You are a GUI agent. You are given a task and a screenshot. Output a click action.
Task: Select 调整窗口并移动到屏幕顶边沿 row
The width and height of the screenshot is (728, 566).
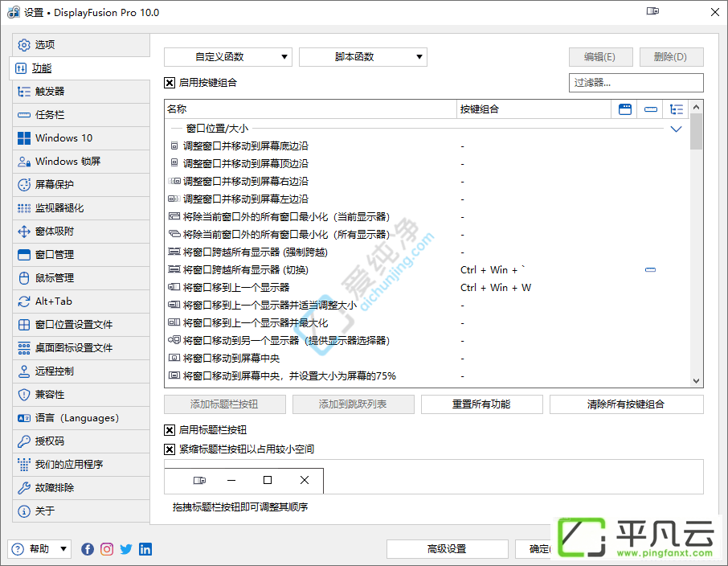(x=427, y=164)
